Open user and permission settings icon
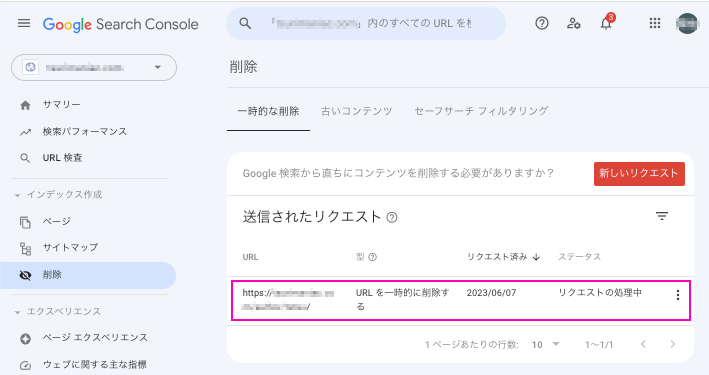This screenshot has width=709, height=375. pos(573,24)
